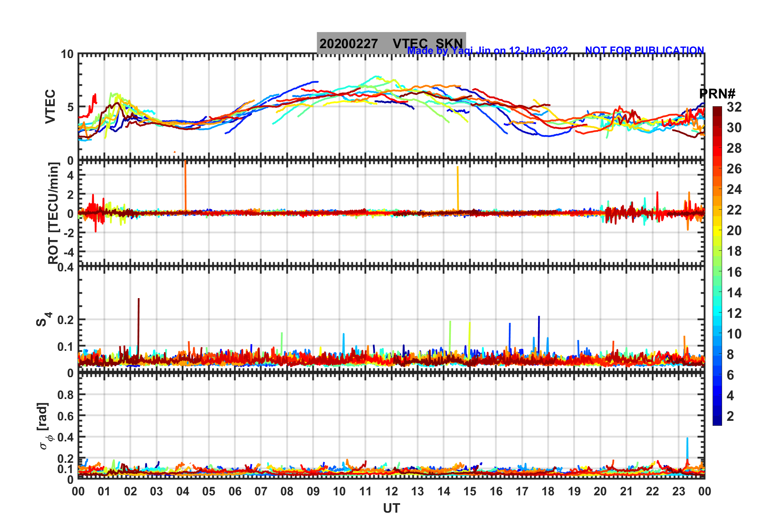This screenshot has height=532, width=783.
Task: Click the cyan sigma-phi spike near 23 UT
Action: 687,451
